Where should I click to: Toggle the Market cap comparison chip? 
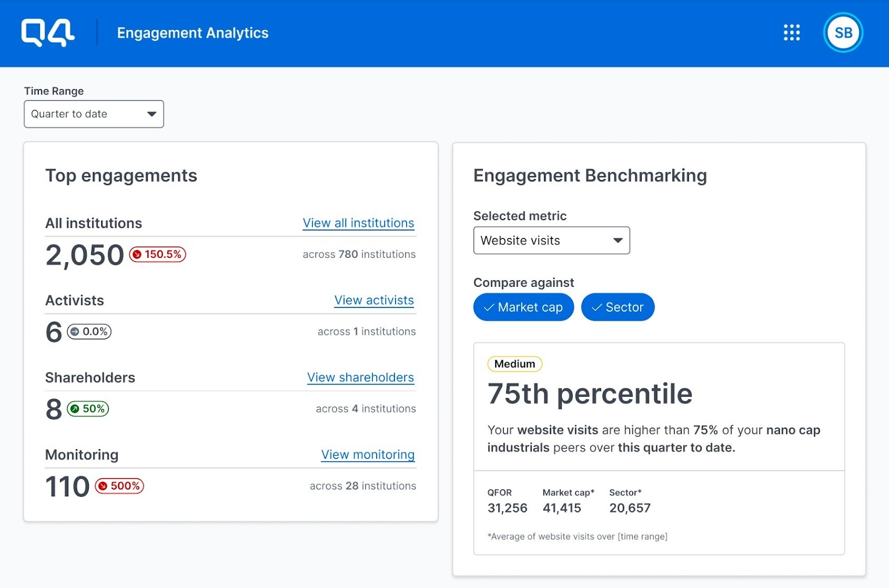(523, 307)
